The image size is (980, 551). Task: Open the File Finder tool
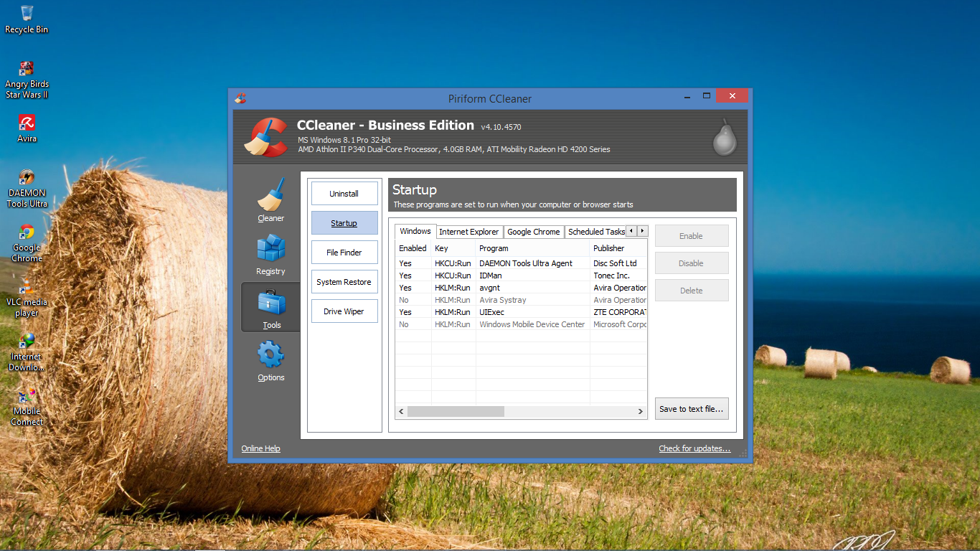point(344,253)
